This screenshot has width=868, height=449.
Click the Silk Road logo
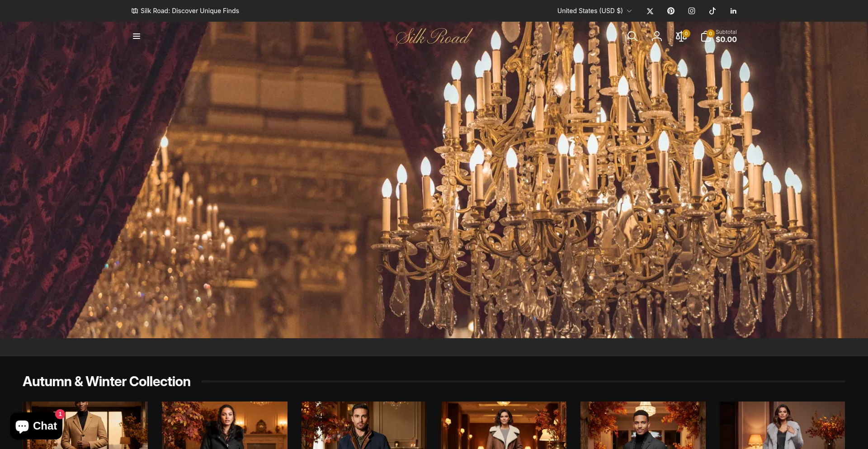[434, 37]
